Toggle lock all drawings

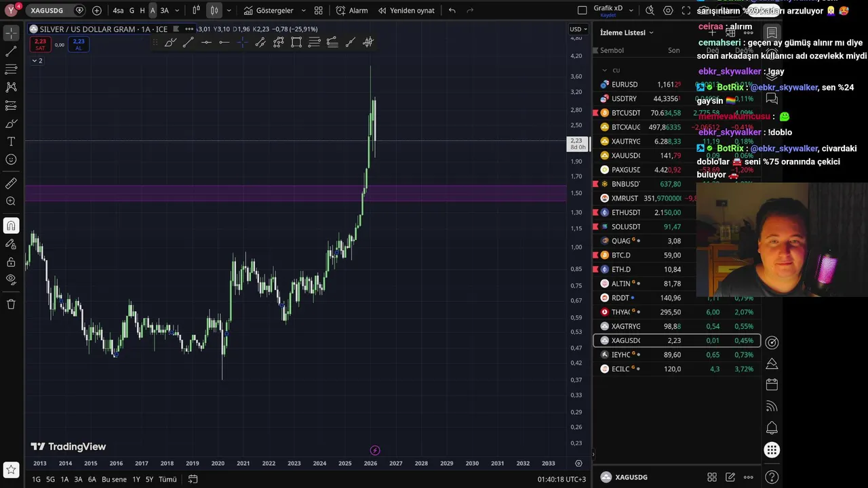point(11,262)
